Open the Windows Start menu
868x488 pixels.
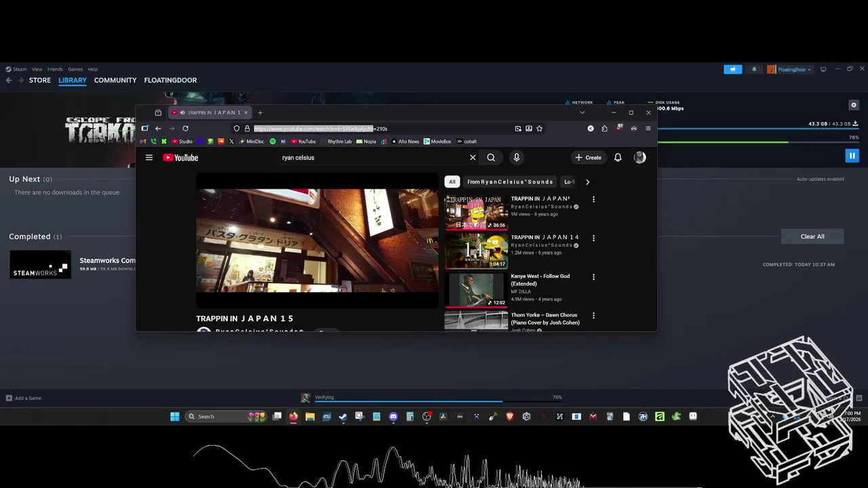click(x=175, y=416)
